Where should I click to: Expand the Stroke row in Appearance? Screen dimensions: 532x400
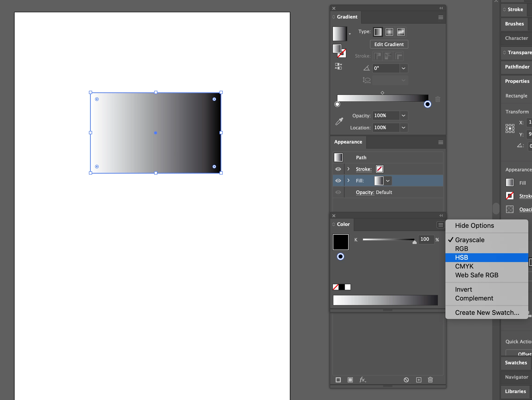point(348,169)
